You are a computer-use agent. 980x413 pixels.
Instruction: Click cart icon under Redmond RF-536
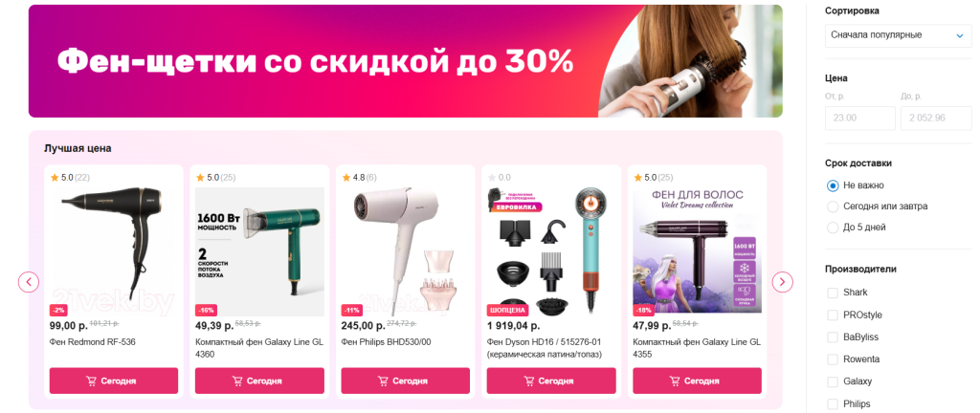tap(91, 381)
